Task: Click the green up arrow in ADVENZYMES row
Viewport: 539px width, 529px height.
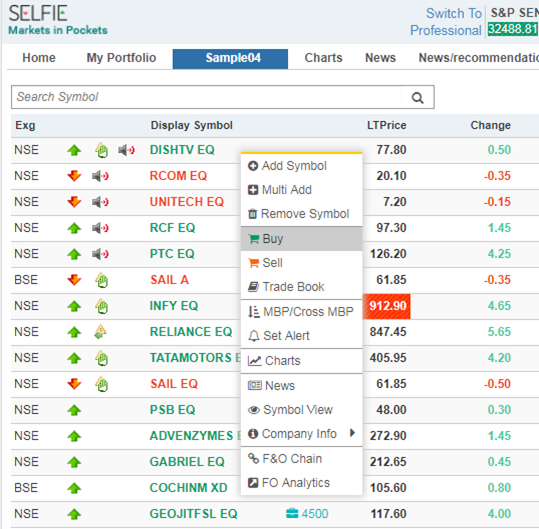Action: point(74,436)
